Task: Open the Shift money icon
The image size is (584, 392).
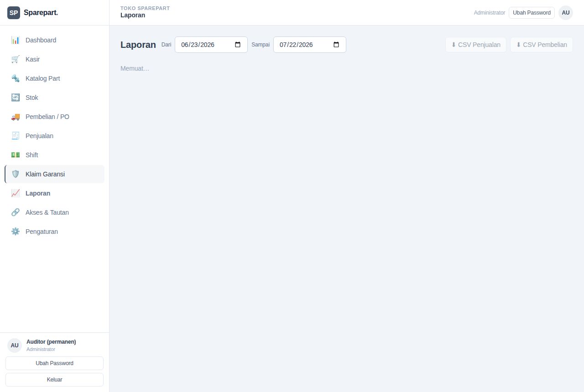Action: pyautogui.click(x=16, y=155)
